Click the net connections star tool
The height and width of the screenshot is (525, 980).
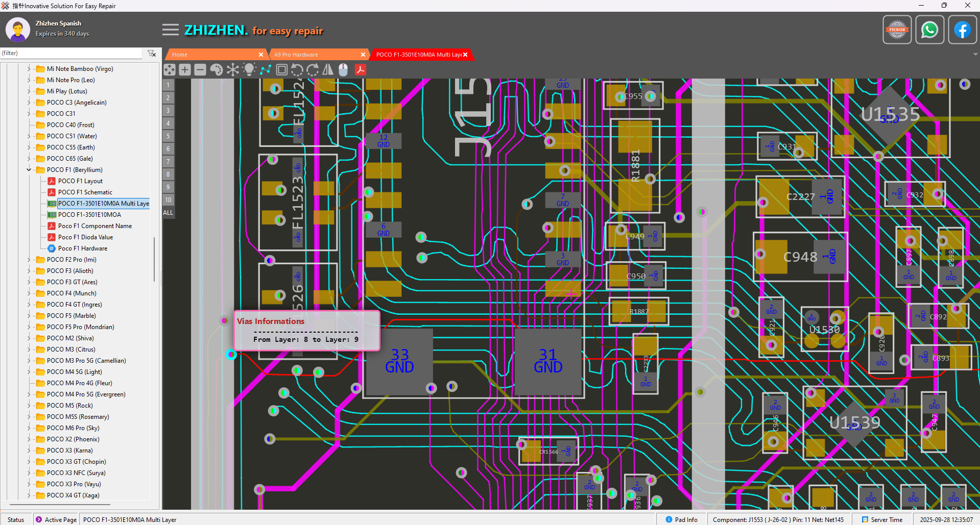233,69
